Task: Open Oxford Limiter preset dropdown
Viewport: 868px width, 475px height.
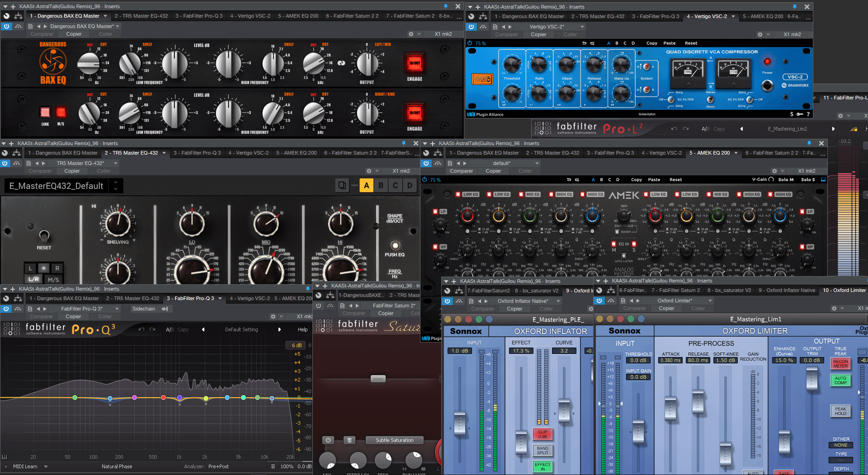Action: (x=710, y=301)
